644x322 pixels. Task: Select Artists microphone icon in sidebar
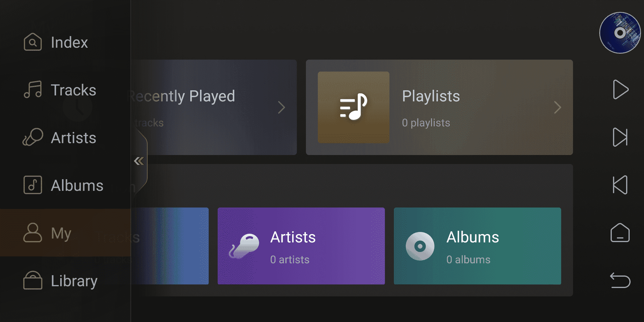click(x=32, y=137)
